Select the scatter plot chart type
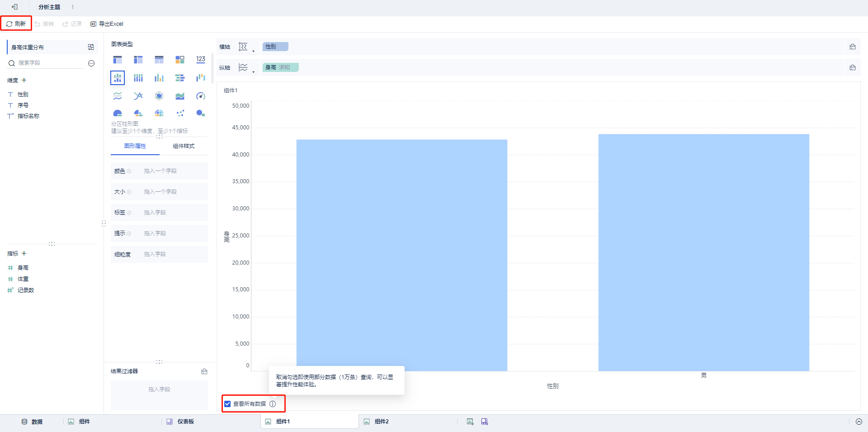Image resolution: width=868 pixels, height=432 pixels. (180, 113)
